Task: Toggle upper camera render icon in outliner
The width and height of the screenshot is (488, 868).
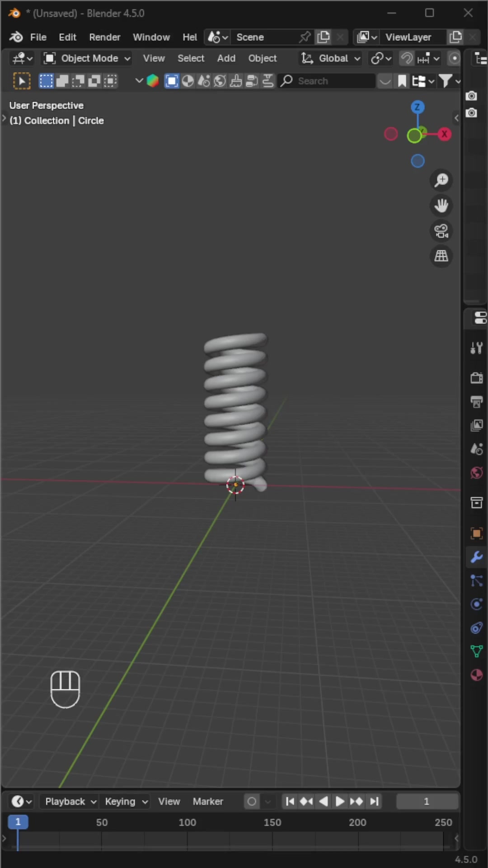Action: [472, 96]
